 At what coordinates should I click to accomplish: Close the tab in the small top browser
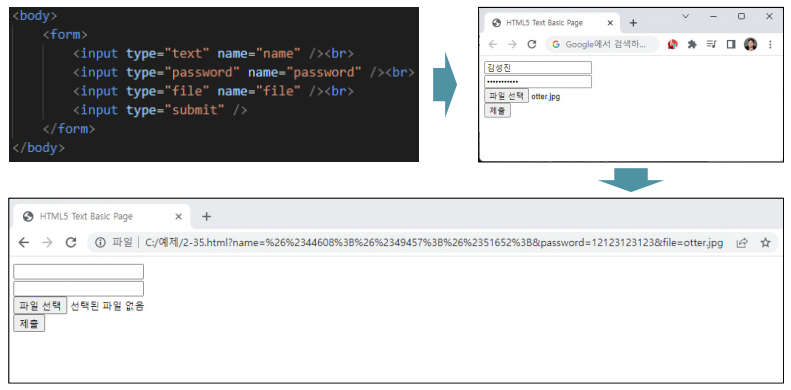tap(610, 23)
